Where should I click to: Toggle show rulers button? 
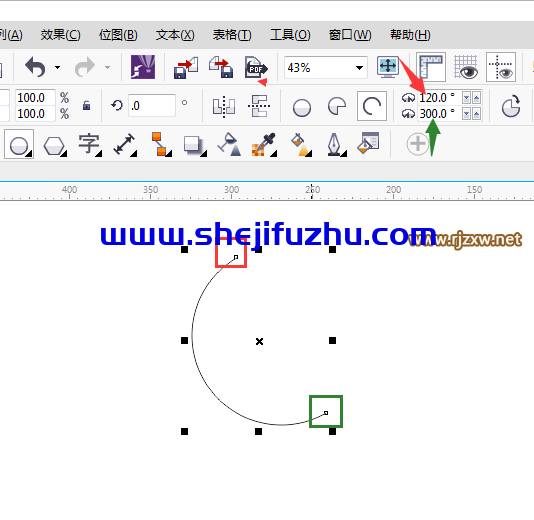click(x=431, y=67)
